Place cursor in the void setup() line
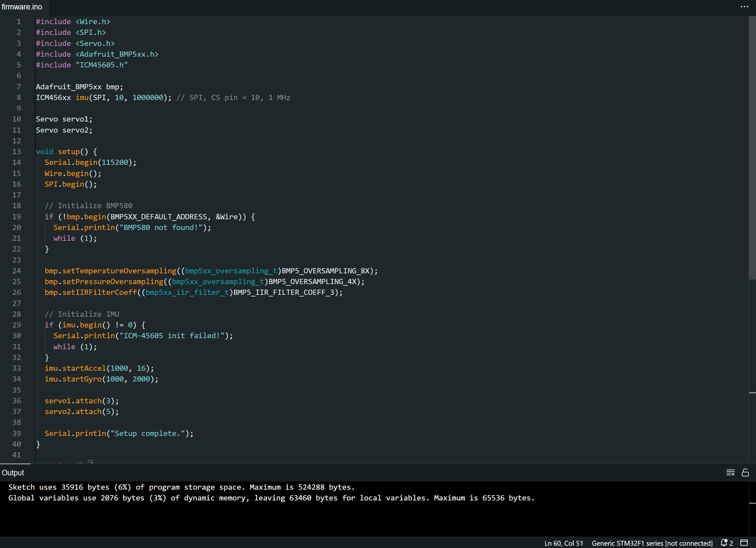This screenshot has width=756, height=548. (66, 152)
